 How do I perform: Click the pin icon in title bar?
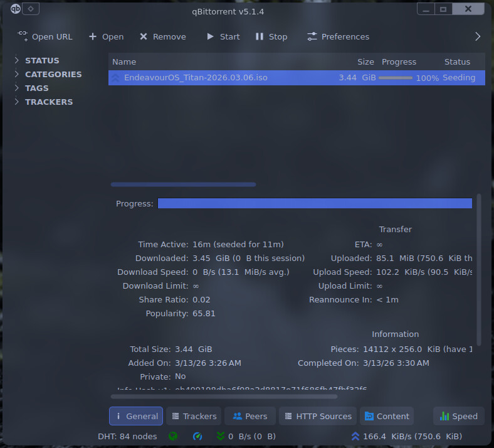(32, 9)
